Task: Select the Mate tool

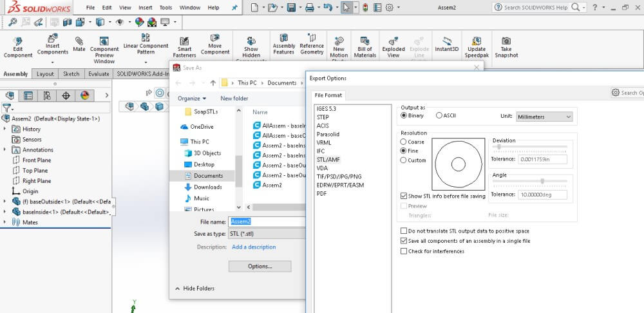Action: coord(79,44)
